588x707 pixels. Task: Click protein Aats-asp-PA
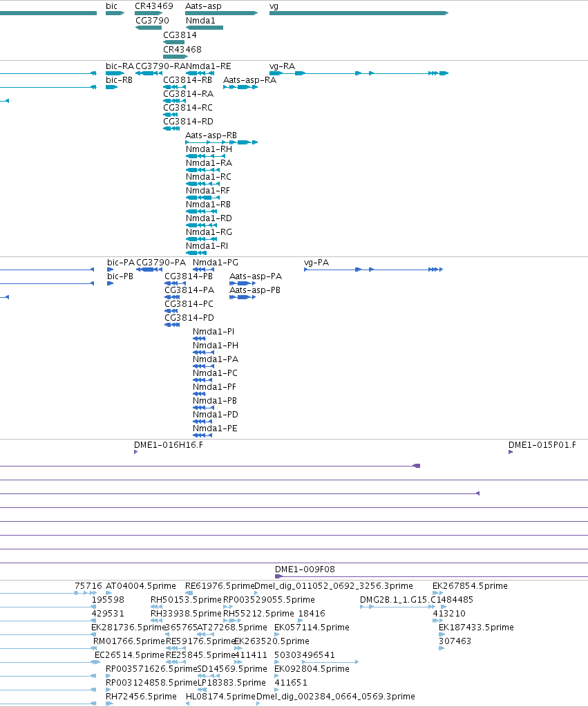243,283
